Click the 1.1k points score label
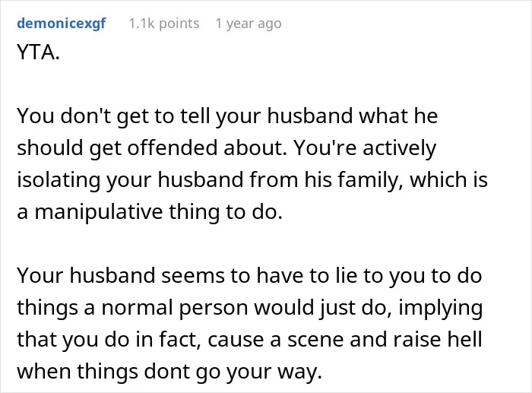 164,24
